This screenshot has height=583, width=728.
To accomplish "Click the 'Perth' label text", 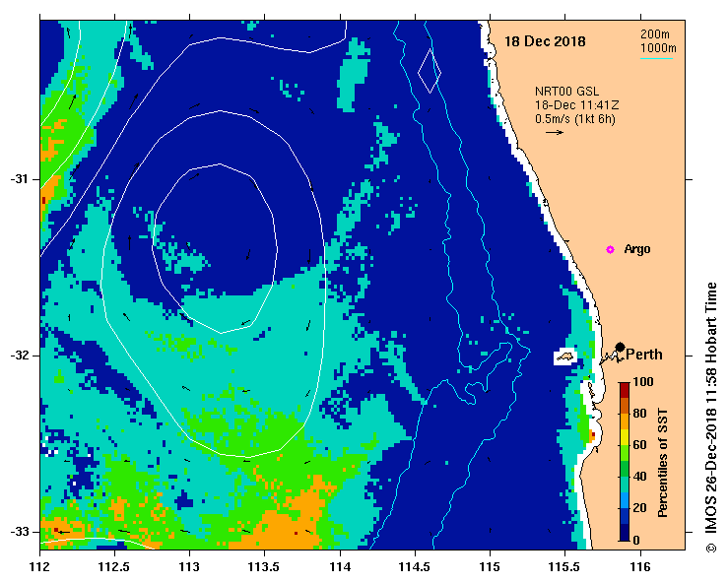I will (644, 355).
